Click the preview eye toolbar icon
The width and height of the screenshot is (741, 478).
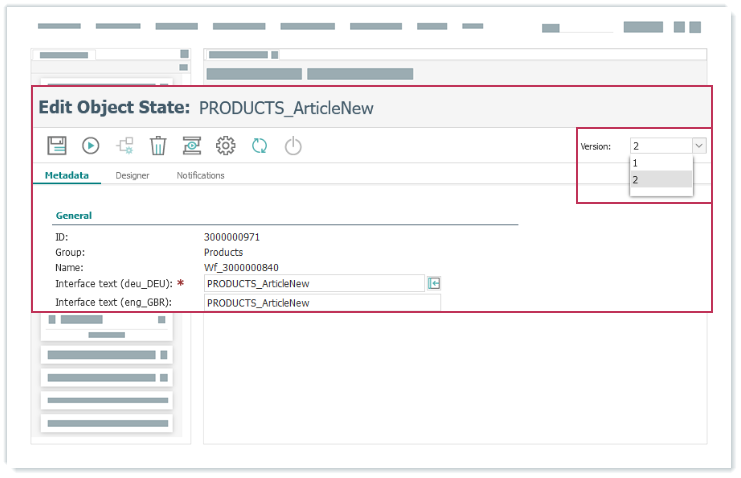192,146
